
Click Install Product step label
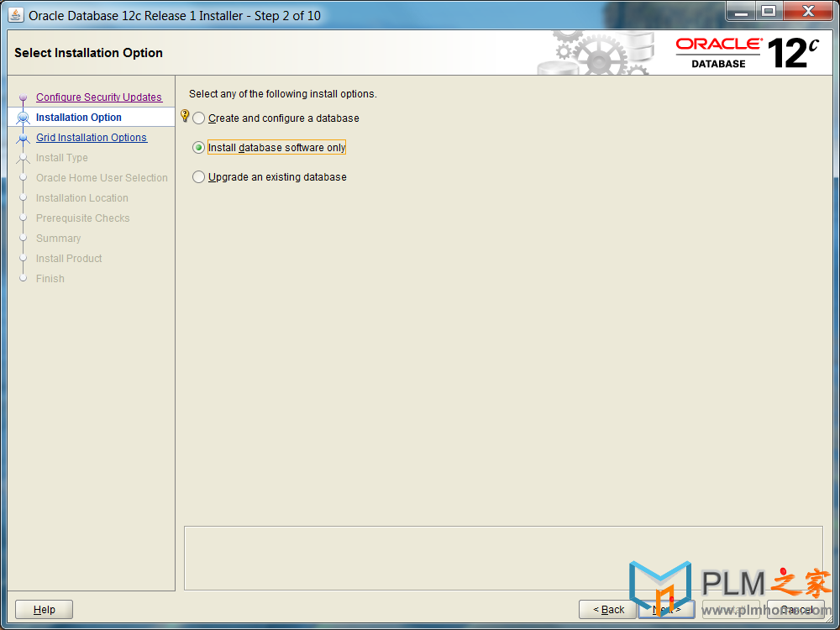click(x=69, y=258)
